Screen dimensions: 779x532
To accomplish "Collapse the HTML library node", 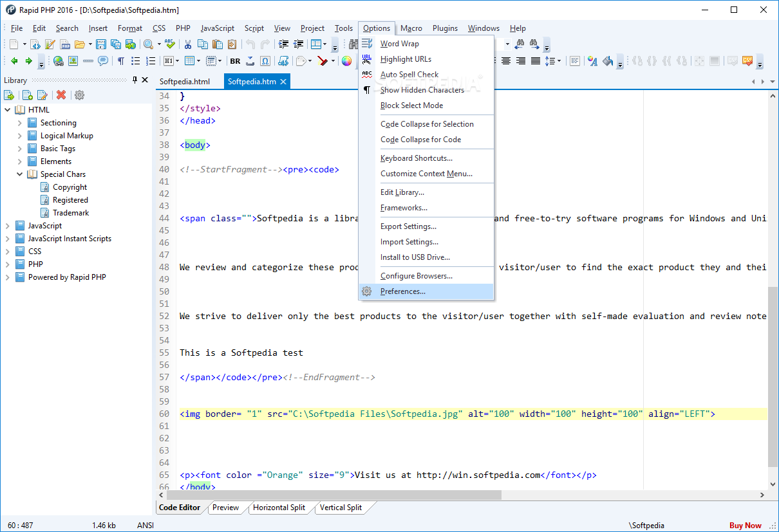I will (x=8, y=110).
